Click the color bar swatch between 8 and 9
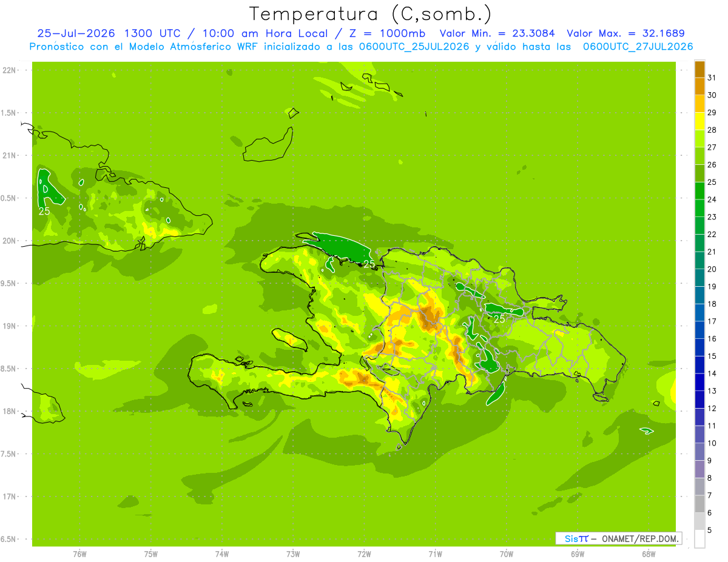 pos(699,469)
